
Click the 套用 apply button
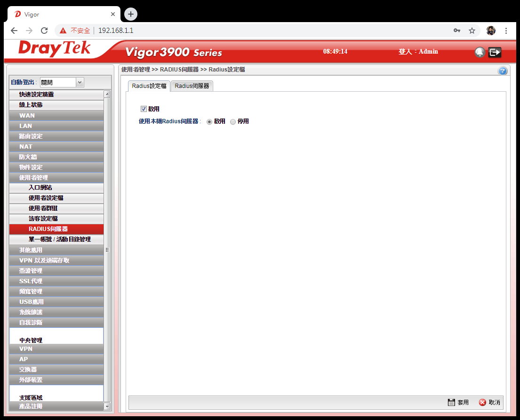458,403
